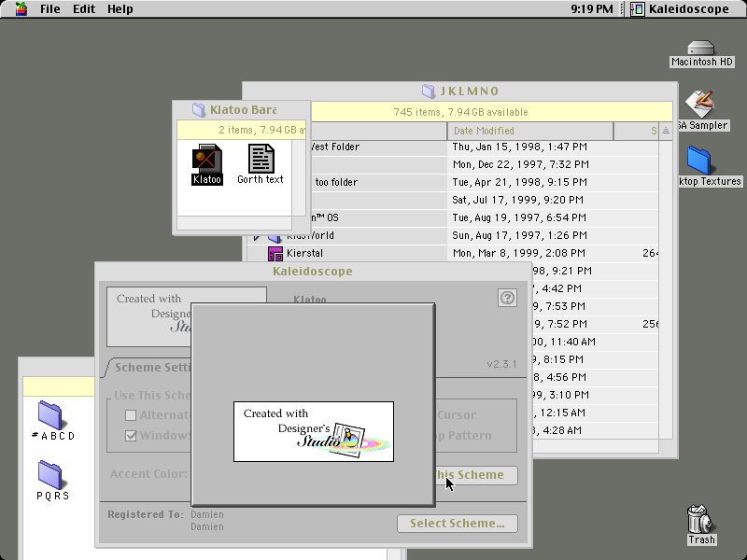Image resolution: width=747 pixels, height=560 pixels.
Task: Click the This Scheme button
Action: 476,475
